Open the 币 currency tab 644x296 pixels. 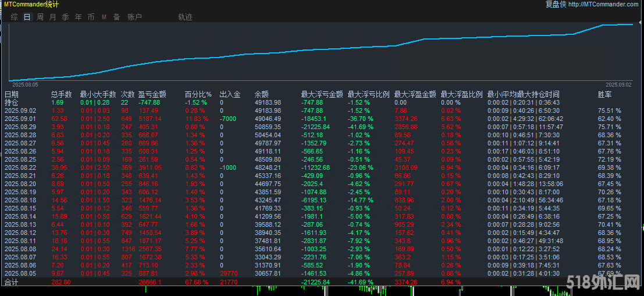pyautogui.click(x=91, y=17)
